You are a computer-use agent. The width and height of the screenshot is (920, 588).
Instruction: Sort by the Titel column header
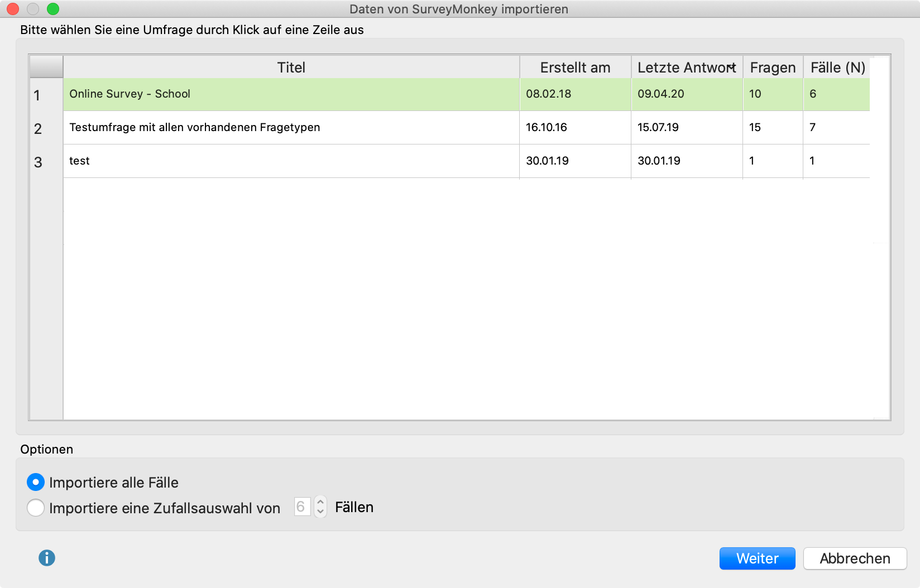(291, 67)
